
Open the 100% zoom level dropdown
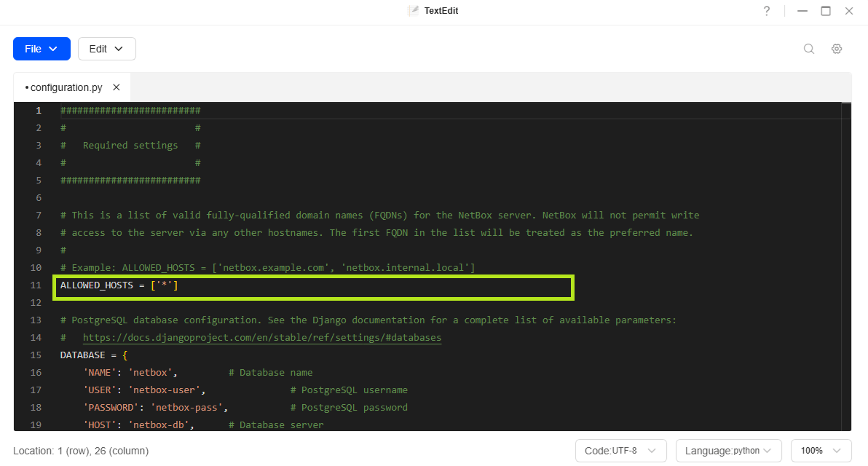click(x=821, y=451)
